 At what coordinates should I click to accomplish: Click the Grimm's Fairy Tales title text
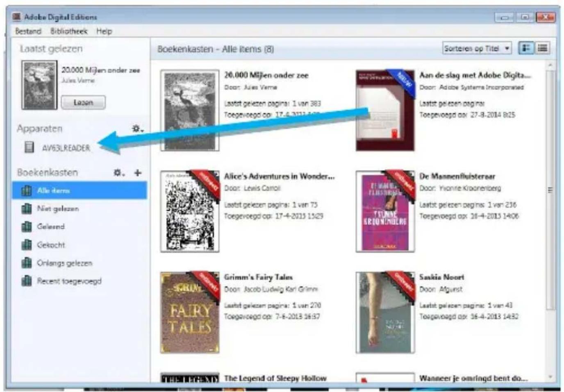pyautogui.click(x=258, y=277)
